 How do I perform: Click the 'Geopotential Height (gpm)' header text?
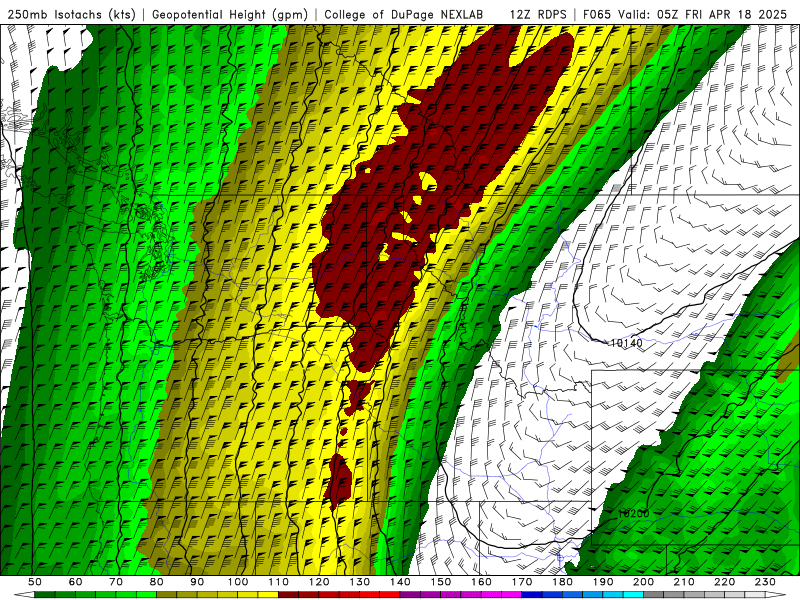(x=230, y=14)
